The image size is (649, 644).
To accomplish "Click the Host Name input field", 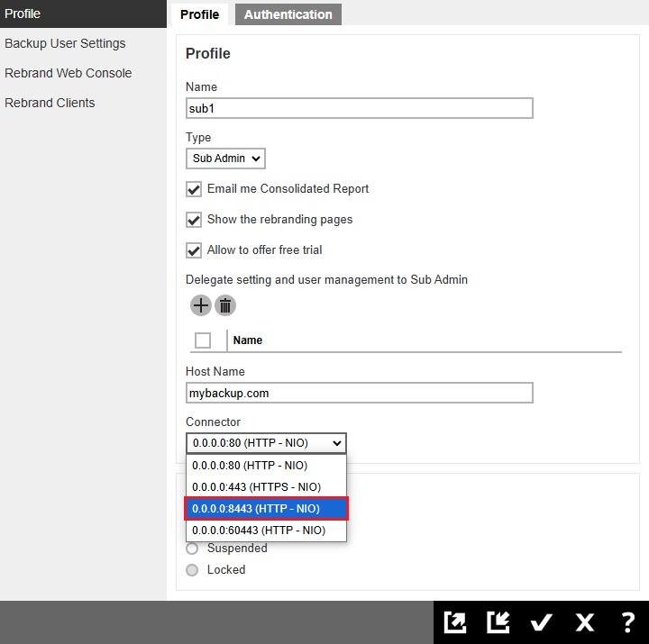I will click(359, 393).
